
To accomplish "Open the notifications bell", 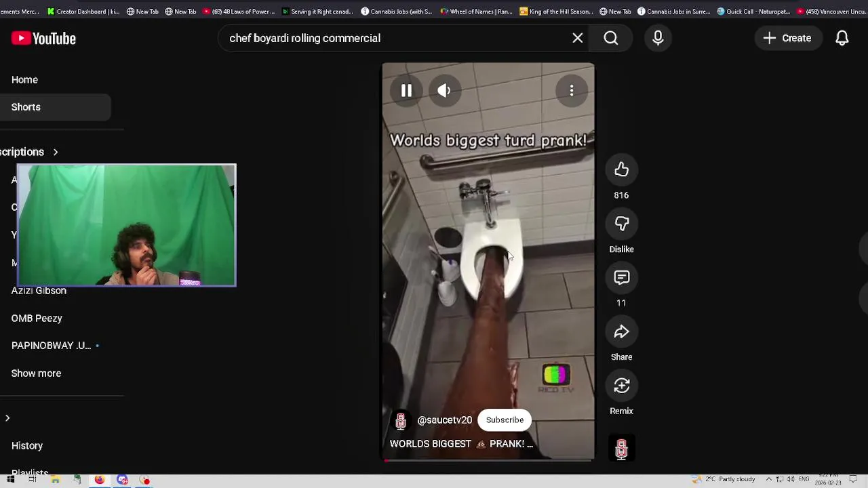I will 842,39.
